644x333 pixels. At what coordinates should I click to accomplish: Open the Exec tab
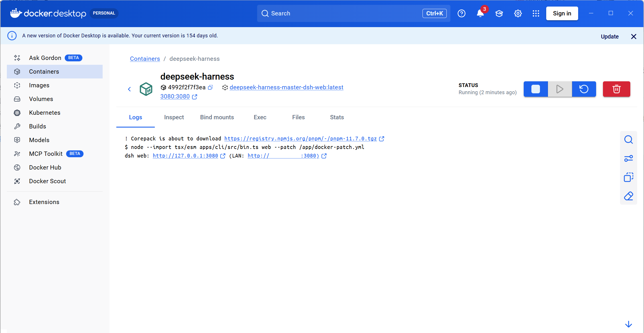[x=260, y=117]
